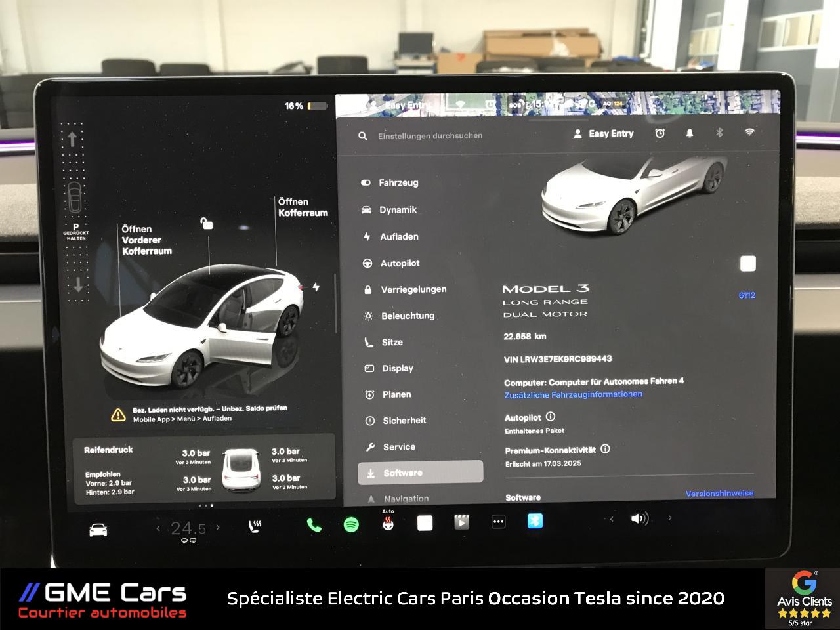Increase cabin temperature with right arrow
The height and width of the screenshot is (630, 840).
pyautogui.click(x=218, y=527)
